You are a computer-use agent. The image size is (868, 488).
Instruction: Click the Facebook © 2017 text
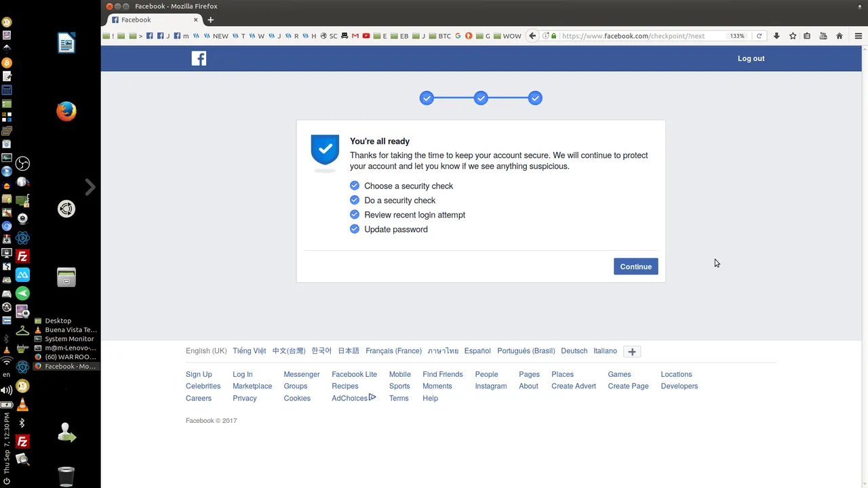[x=211, y=421]
